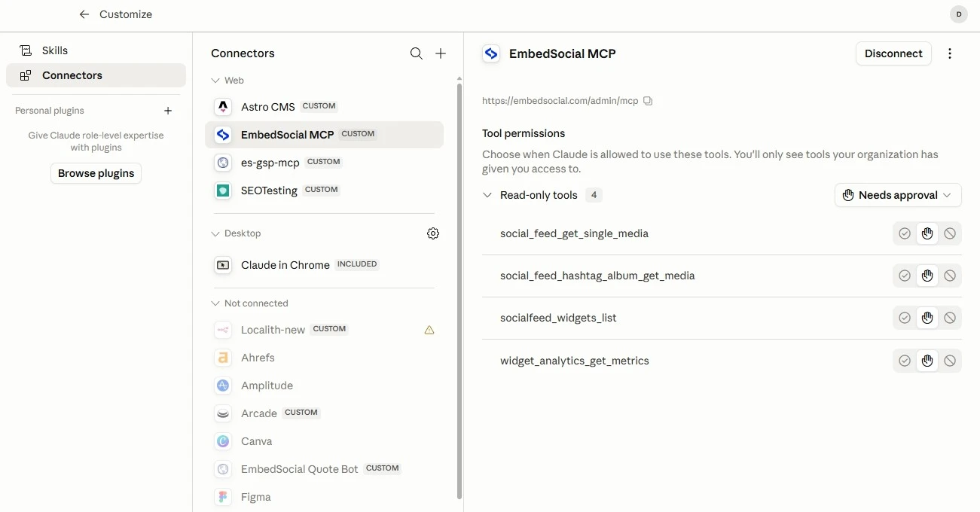Search connectors with magnifier icon
Viewport: 980px width, 512px height.
tap(417, 53)
